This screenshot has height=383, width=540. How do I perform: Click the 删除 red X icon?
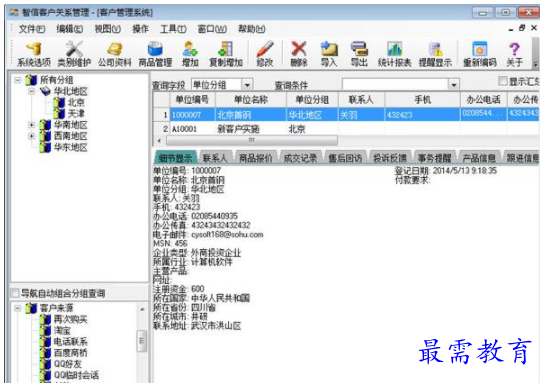[x=299, y=54]
